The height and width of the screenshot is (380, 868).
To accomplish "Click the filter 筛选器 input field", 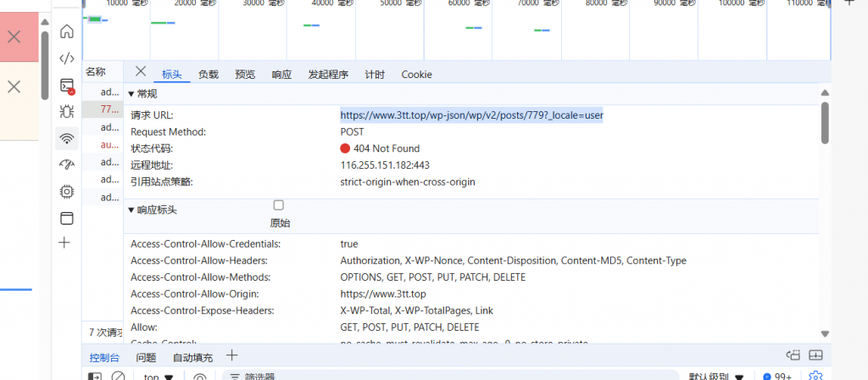I will click(450, 377).
